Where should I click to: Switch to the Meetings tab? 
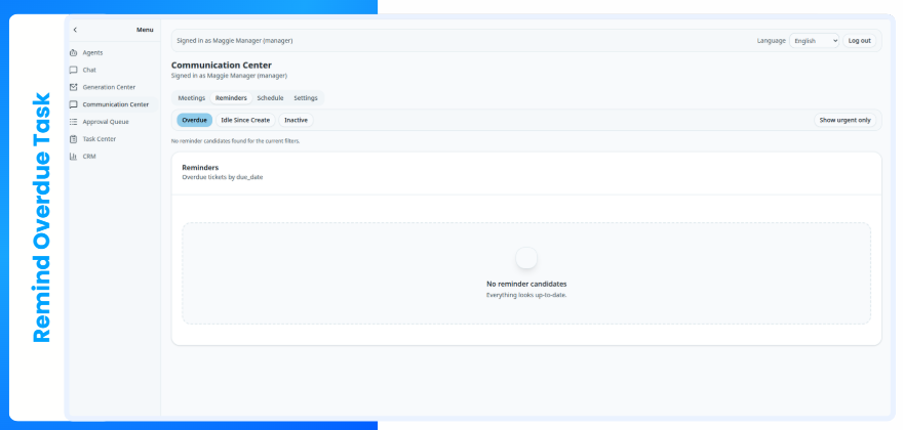pos(191,98)
